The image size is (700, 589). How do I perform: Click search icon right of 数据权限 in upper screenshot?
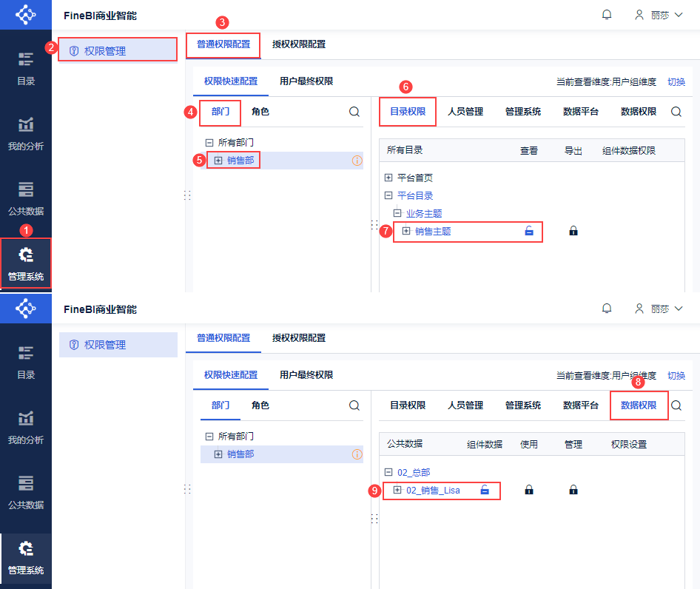(x=676, y=112)
